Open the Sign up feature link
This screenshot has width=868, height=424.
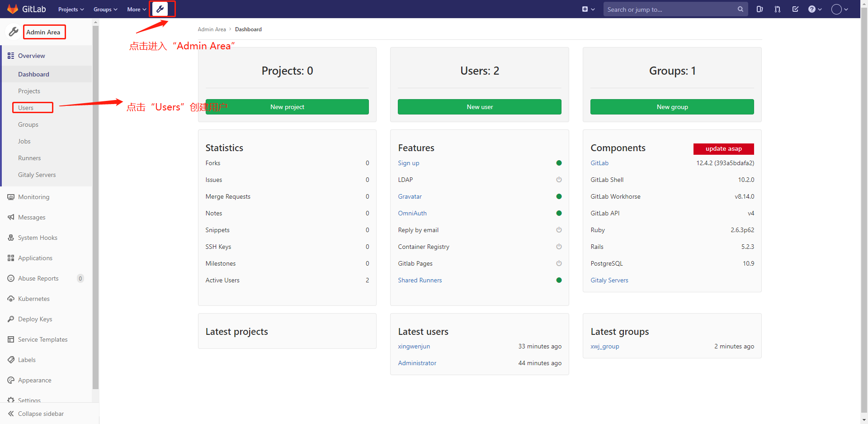point(409,163)
